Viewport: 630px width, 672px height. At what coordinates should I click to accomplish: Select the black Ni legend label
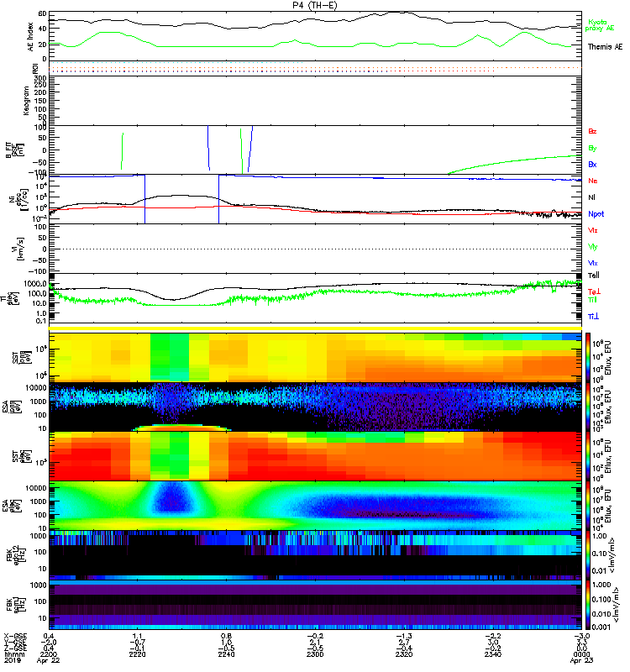592,197
